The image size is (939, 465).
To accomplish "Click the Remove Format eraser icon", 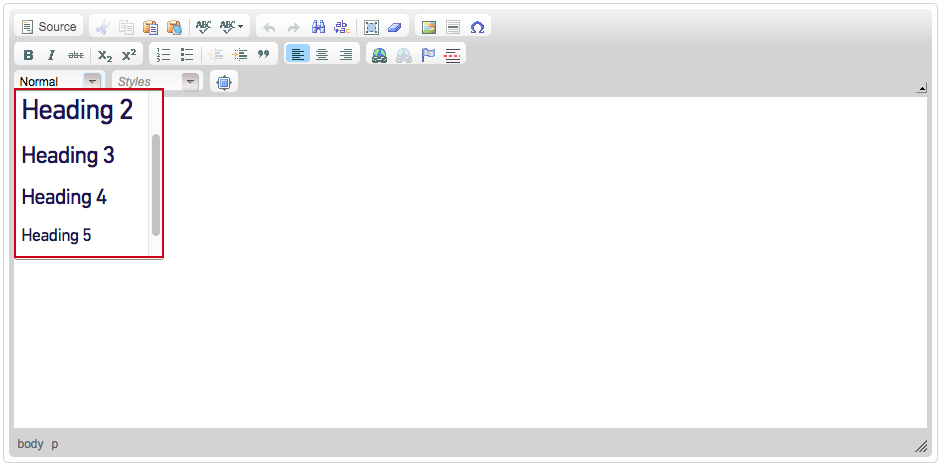I will point(394,27).
